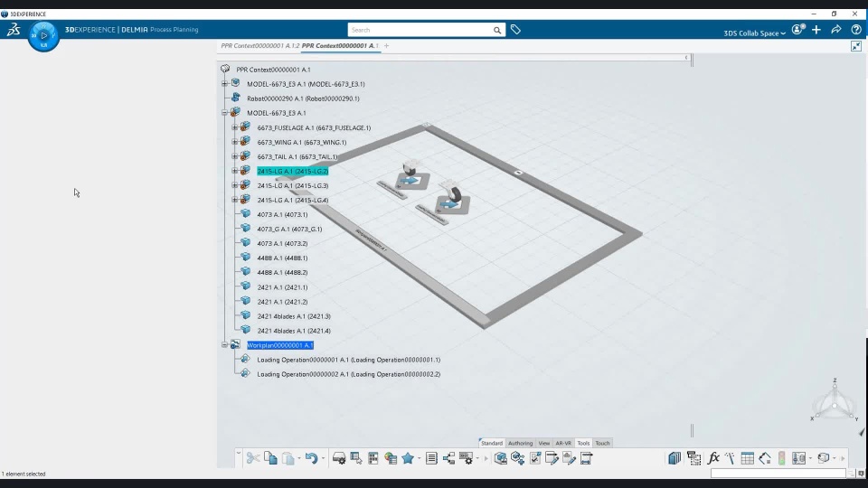868x488 pixels.
Task: Click the blue star Favorites icon
Action: (x=408, y=458)
